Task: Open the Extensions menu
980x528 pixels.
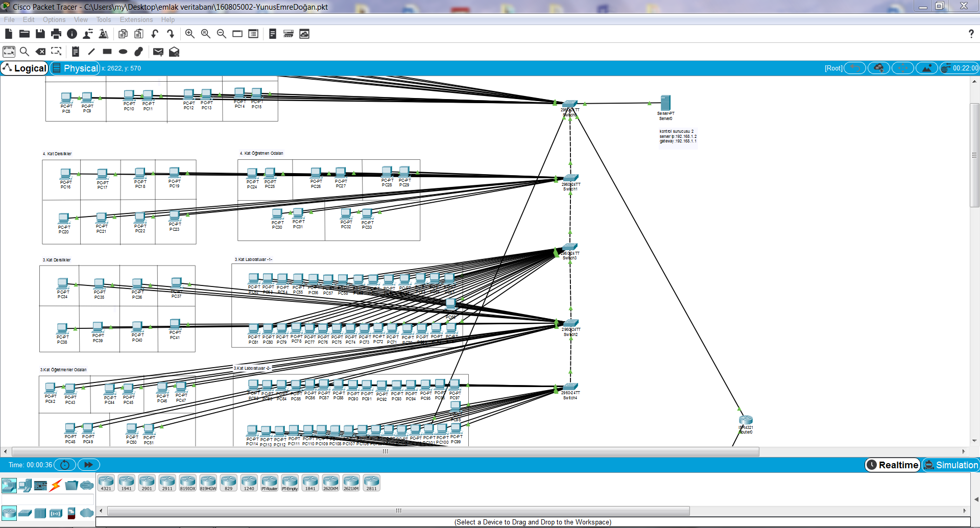Action: [x=136, y=19]
